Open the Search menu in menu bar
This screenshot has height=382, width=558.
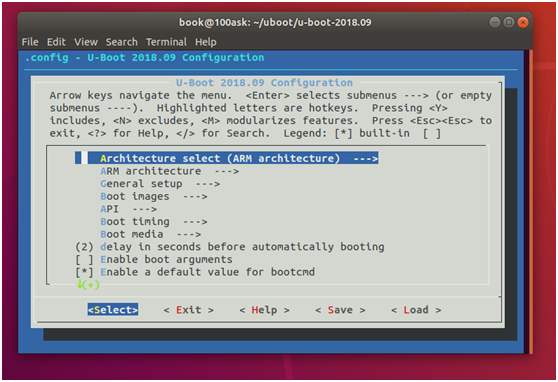[x=121, y=42]
